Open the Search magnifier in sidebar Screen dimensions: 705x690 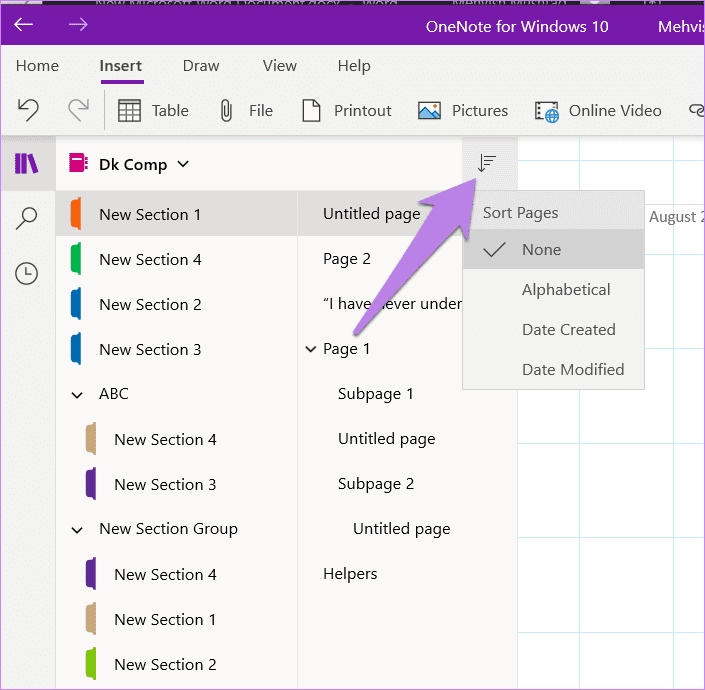27,218
